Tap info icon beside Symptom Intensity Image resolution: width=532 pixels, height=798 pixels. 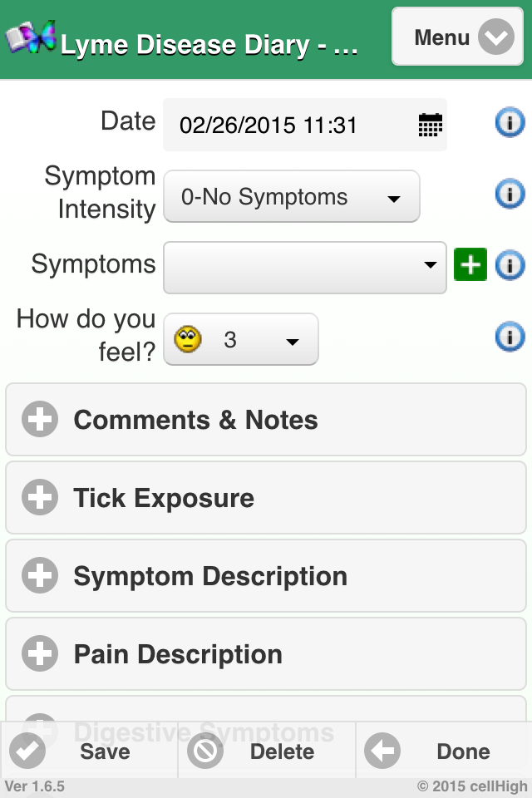click(x=509, y=195)
